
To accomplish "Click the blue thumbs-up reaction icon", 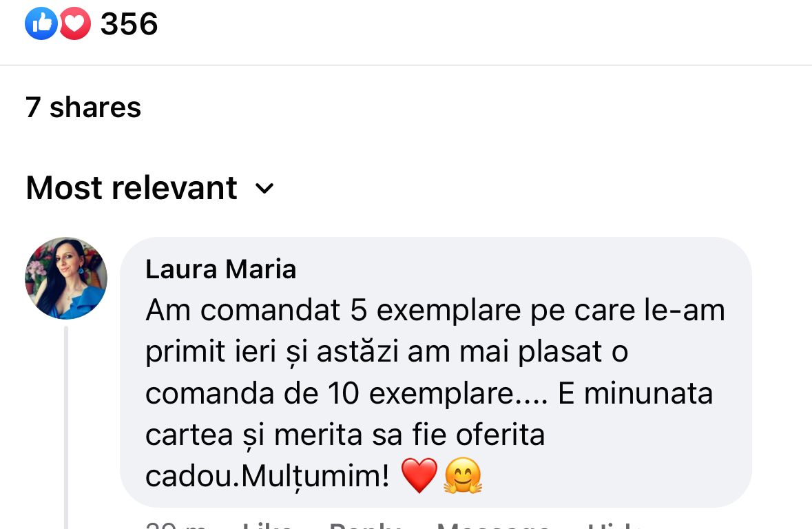I will click(41, 23).
